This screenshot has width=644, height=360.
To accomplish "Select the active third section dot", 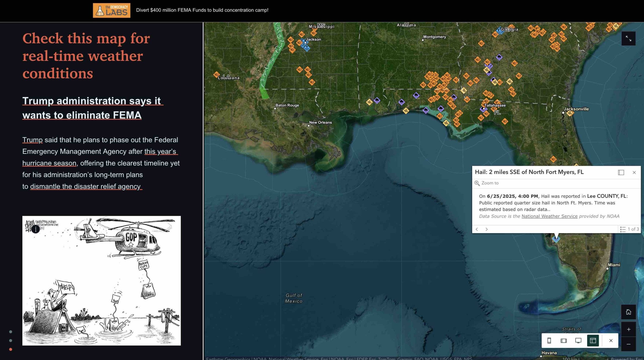I will 11,349.
